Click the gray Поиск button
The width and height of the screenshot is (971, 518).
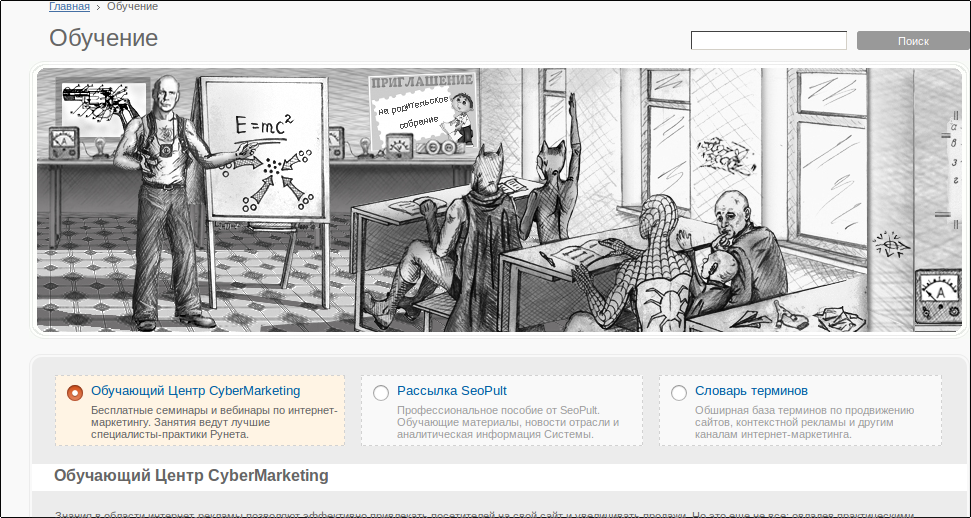pos(913,41)
